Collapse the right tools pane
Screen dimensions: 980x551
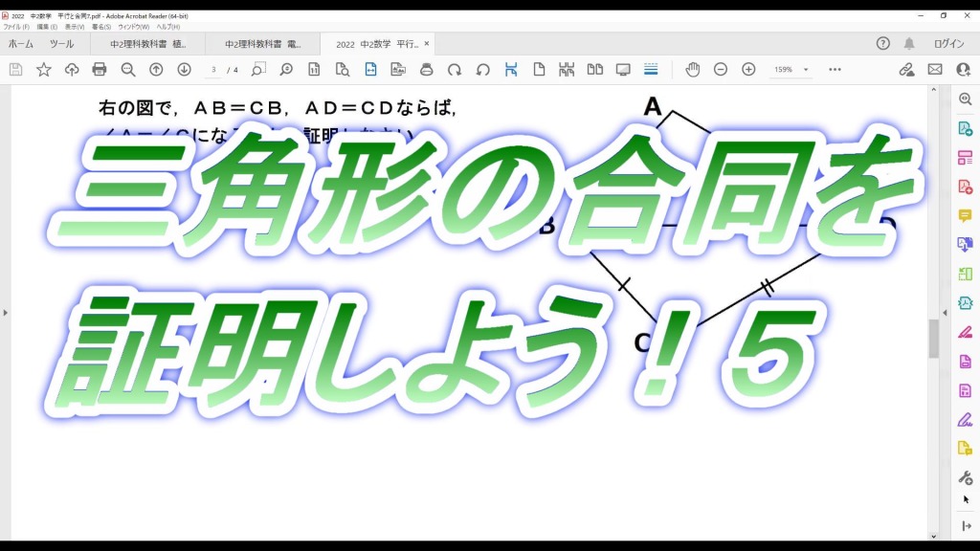965,525
